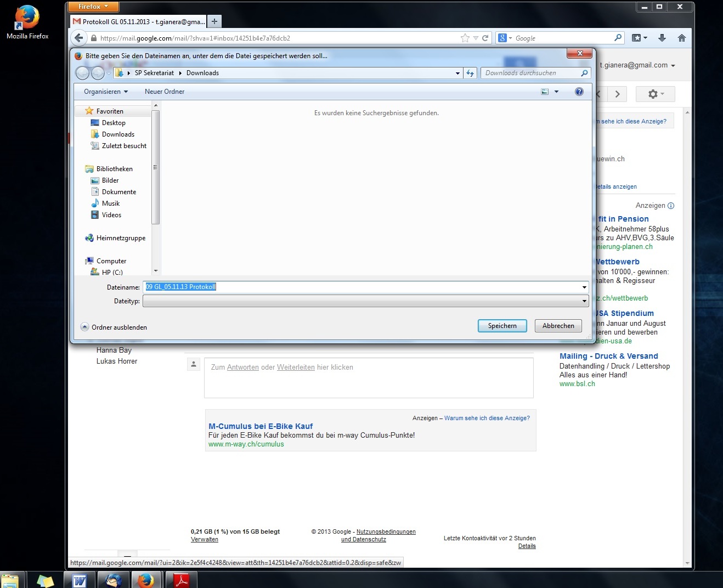Open the Videos library
Screen dimensions: 723x588
tap(111, 215)
